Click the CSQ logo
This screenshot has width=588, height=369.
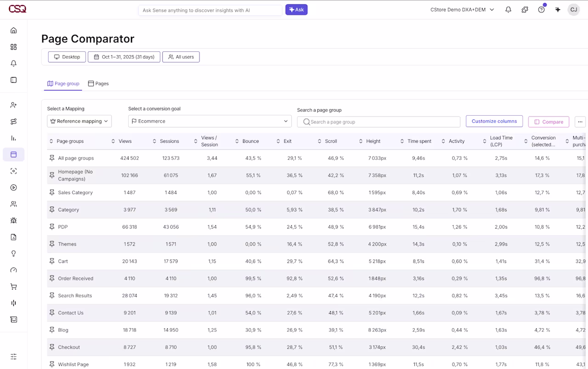pos(17,9)
